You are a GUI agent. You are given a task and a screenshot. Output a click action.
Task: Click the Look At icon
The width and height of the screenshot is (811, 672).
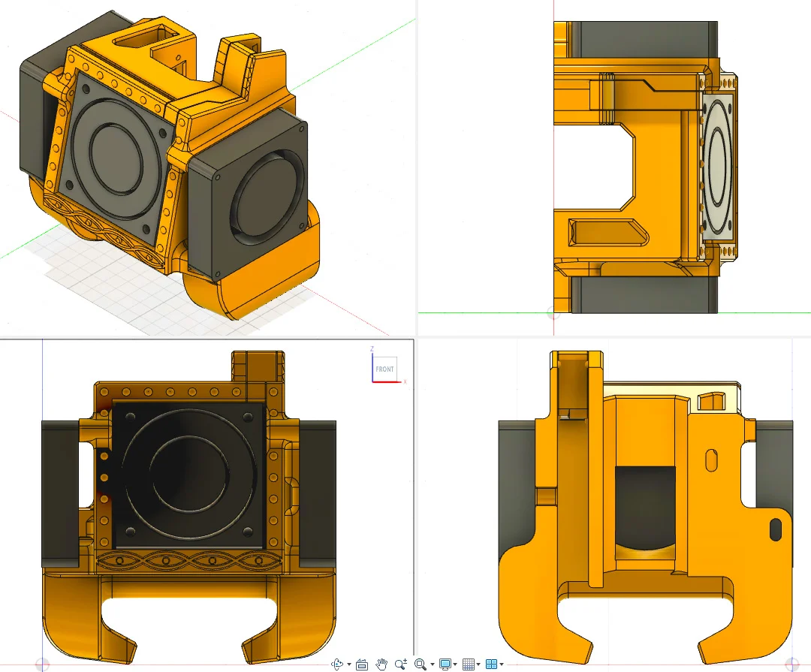362,664
